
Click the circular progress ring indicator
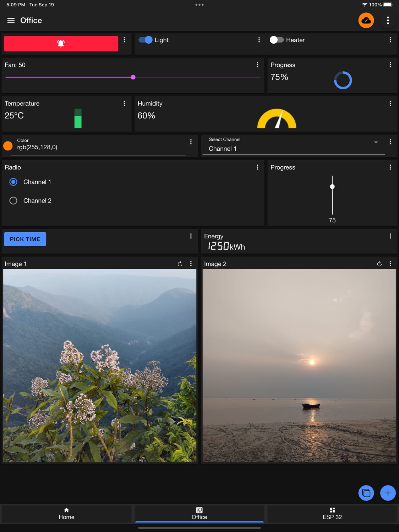(x=343, y=80)
